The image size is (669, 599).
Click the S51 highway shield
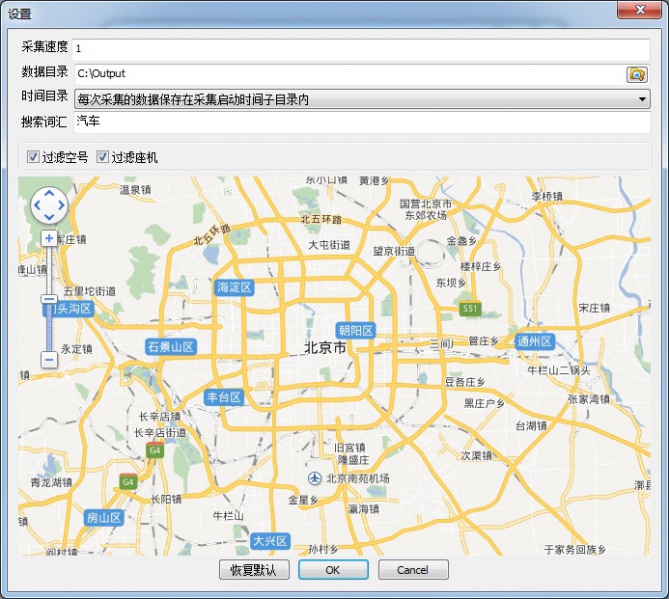pyautogui.click(x=470, y=308)
